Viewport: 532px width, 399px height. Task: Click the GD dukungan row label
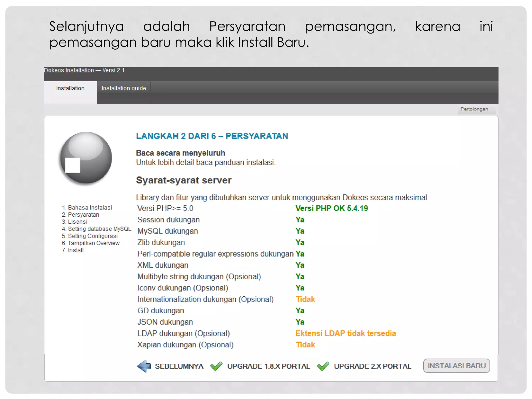[x=161, y=311]
